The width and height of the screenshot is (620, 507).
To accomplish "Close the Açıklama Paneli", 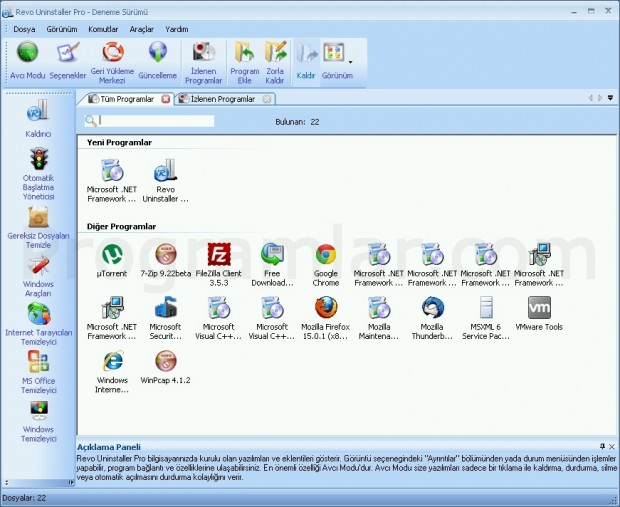I will pos(612,446).
